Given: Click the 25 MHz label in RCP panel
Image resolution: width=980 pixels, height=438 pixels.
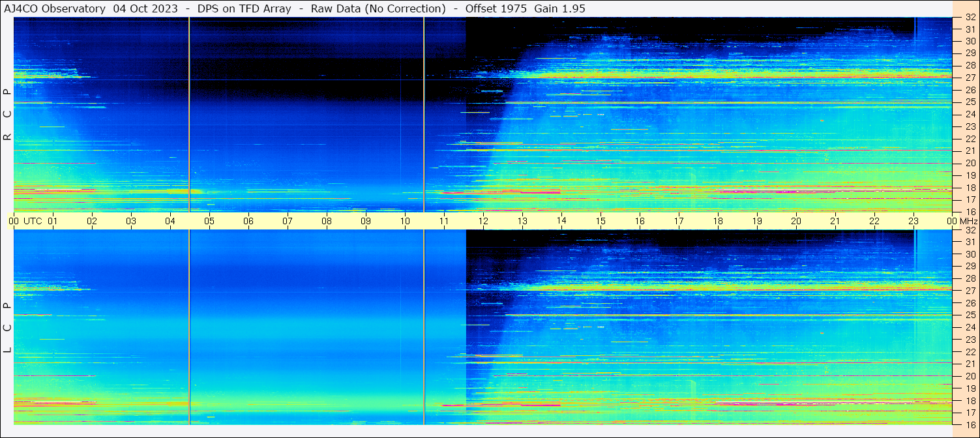Looking at the screenshot, I should pos(970,102).
